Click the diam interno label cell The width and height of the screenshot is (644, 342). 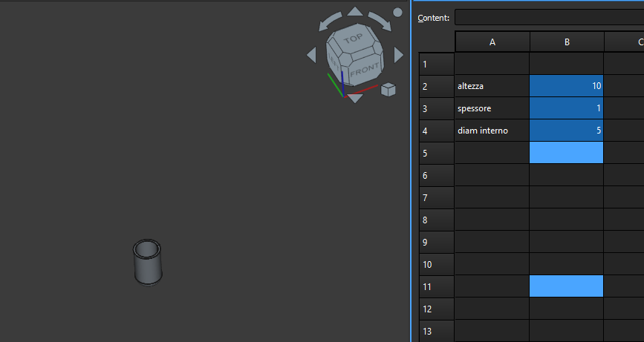click(x=492, y=131)
